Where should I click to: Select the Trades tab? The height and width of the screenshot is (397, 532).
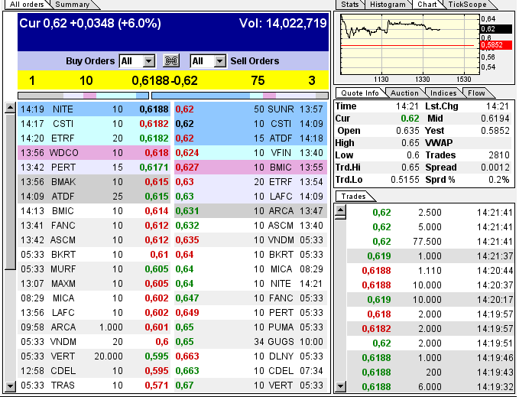click(x=354, y=197)
